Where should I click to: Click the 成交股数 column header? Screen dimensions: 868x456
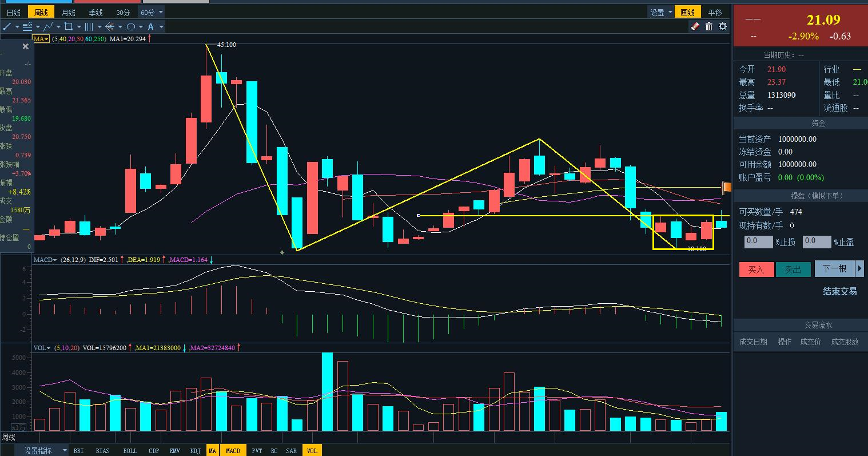pyautogui.click(x=845, y=342)
